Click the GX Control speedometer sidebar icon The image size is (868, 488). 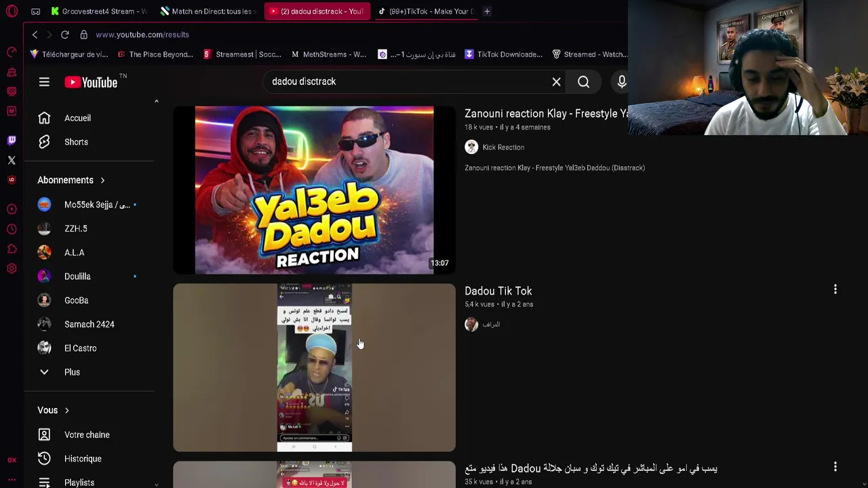pos(12,52)
